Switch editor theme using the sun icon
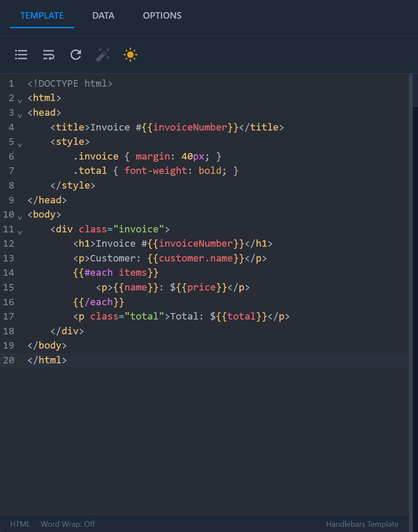 coord(130,55)
